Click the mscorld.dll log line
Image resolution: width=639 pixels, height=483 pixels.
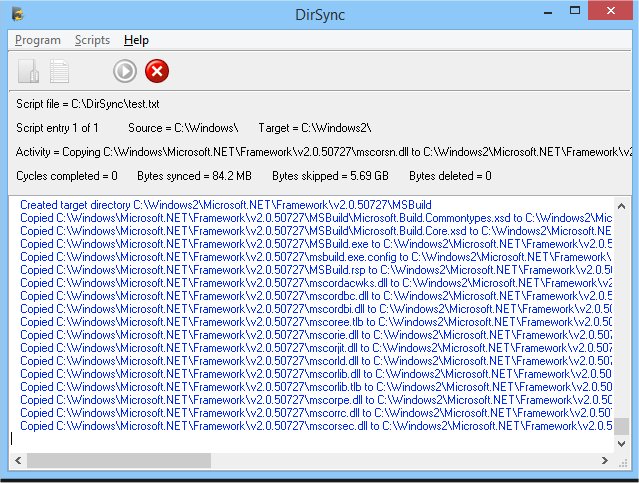tap(316, 361)
